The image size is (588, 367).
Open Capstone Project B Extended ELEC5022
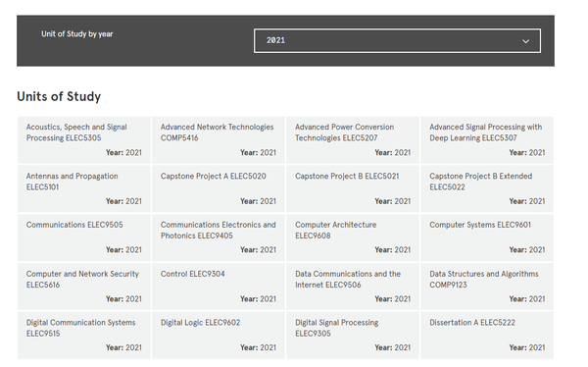click(x=487, y=189)
